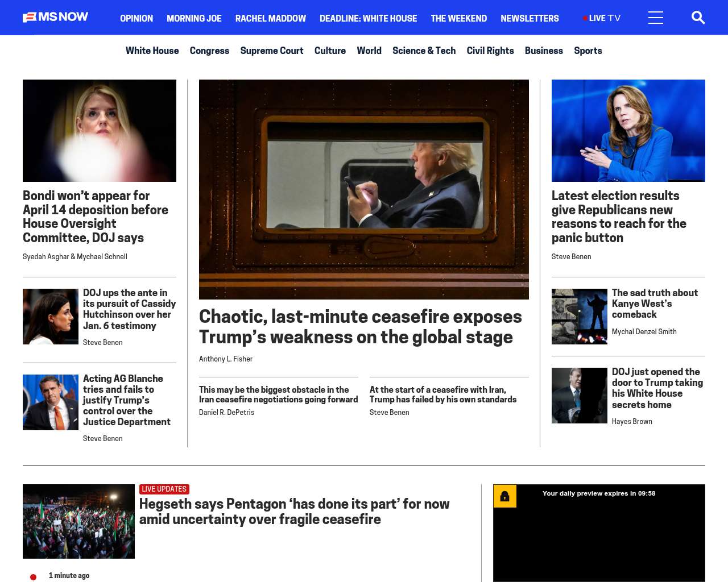Viewport: 728px width, 582px height.
Task: Open author Daniel R. DePetris
Action: (x=226, y=413)
